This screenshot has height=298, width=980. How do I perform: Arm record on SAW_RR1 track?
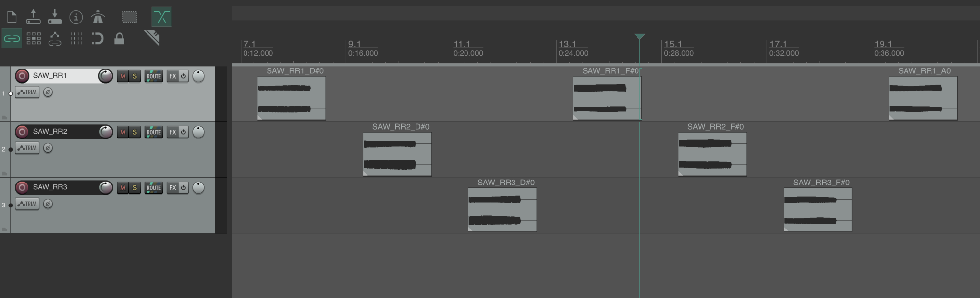point(22,76)
